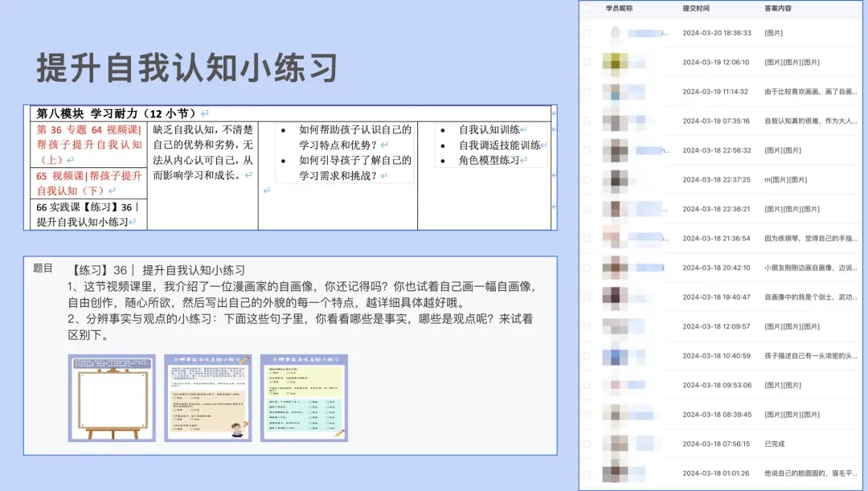Image resolution: width=868 pixels, height=491 pixels.
Task: Click the 已完成 answer entry
Action: tap(776, 443)
